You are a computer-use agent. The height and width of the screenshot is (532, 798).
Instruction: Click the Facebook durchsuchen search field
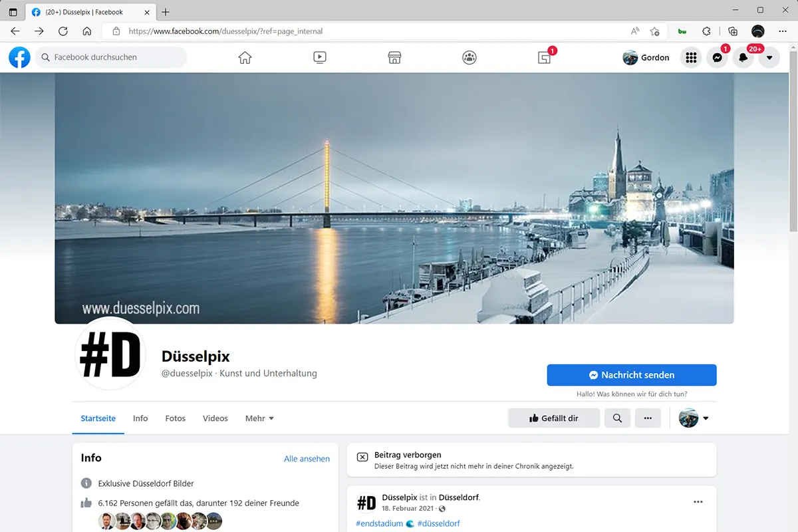112,58
